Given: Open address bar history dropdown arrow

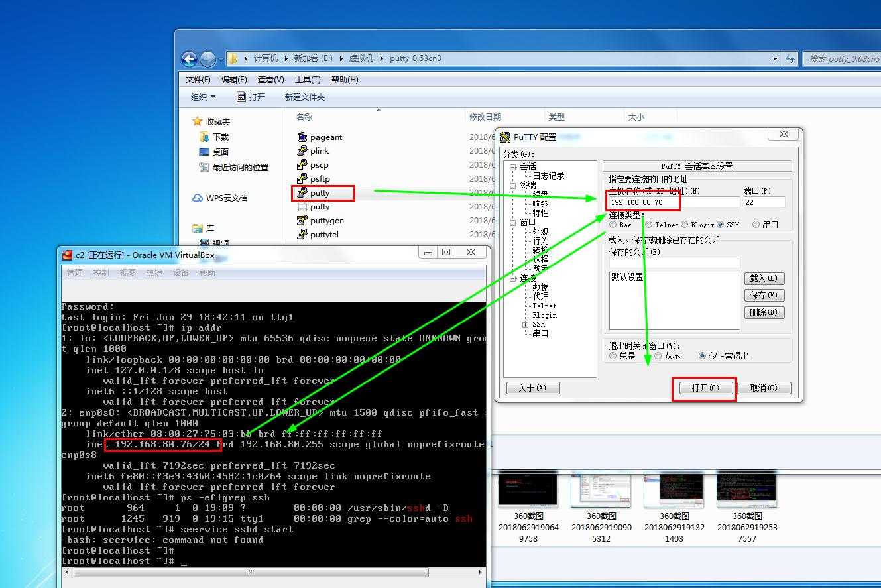Looking at the screenshot, I should [776, 58].
